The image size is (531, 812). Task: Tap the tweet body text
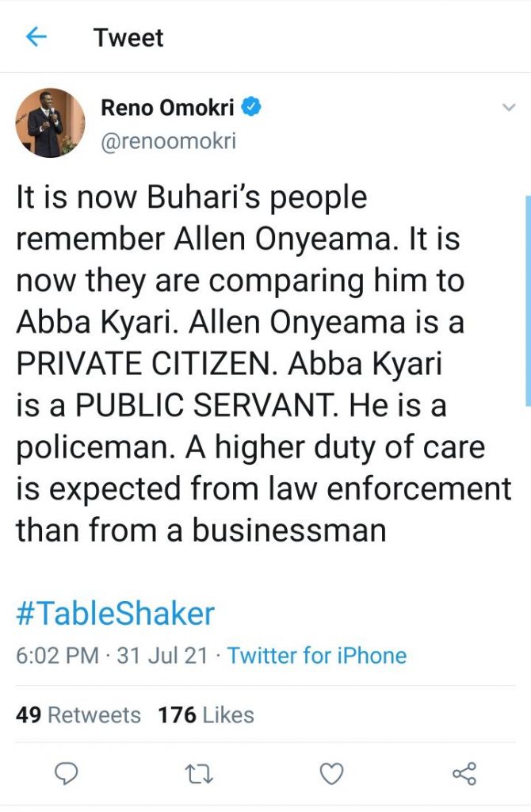coord(262,363)
